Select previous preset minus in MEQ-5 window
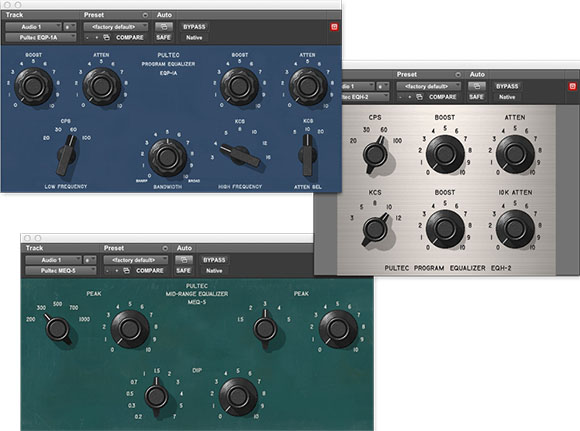Image resolution: width=580 pixels, height=431 pixels. click(107, 270)
